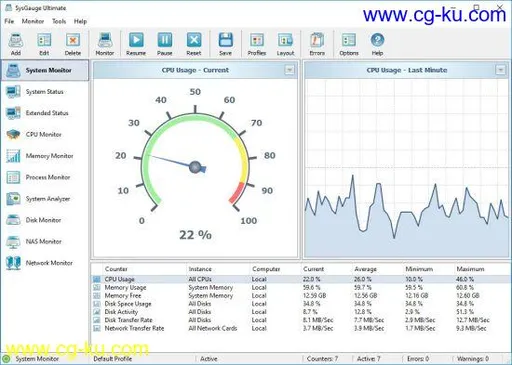
Task: Click the Add counter toolbar icon
Action: 16,44
